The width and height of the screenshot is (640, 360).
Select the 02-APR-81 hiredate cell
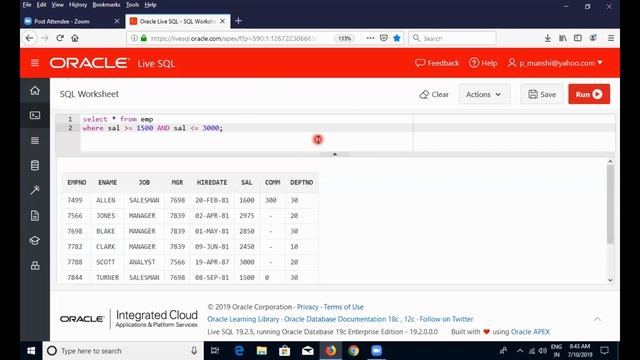[212, 216]
